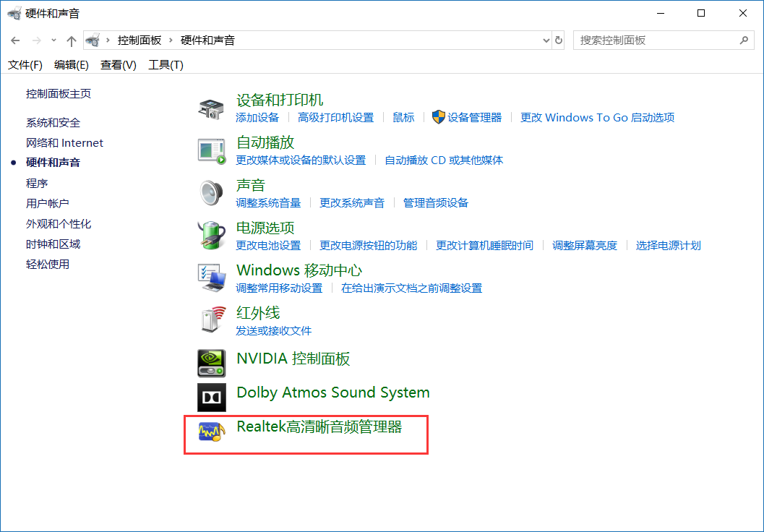This screenshot has height=532, width=764.
Task: Click the up one level arrow
Action: [72, 41]
